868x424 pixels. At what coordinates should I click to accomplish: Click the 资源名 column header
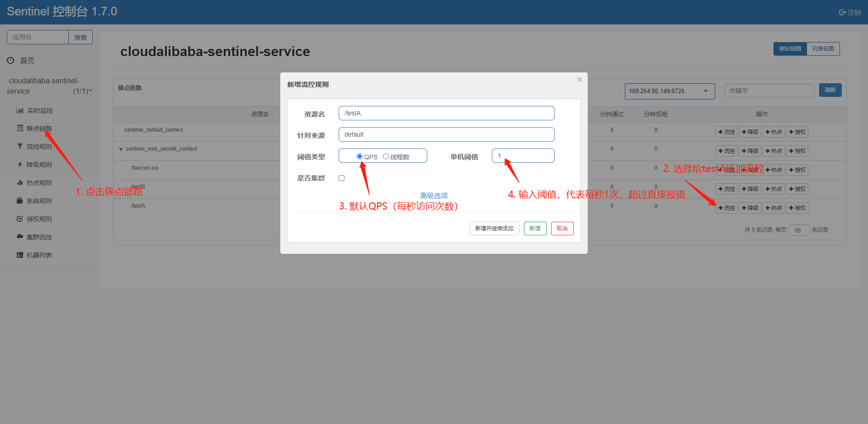(260, 114)
